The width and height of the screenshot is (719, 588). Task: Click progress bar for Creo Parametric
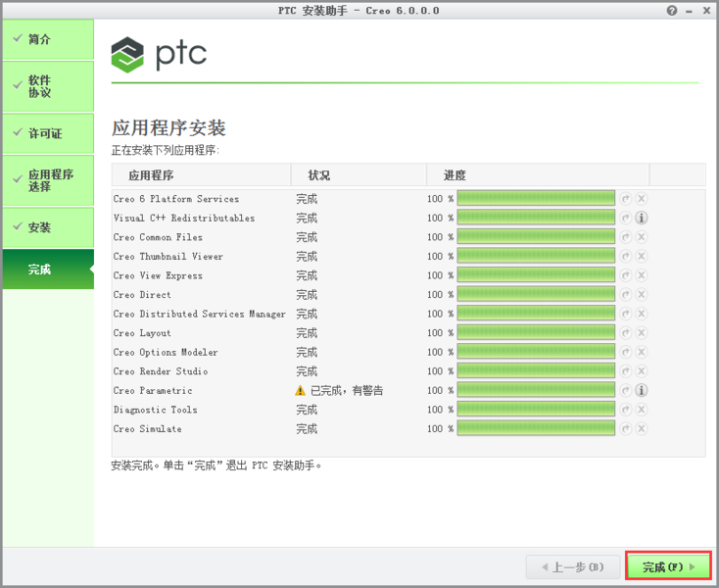[536, 390]
